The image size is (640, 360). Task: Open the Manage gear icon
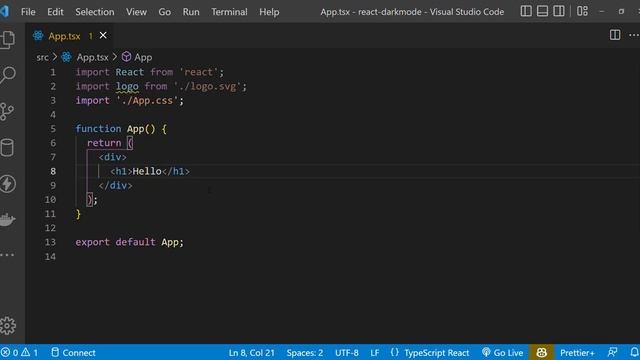[x=7, y=326]
